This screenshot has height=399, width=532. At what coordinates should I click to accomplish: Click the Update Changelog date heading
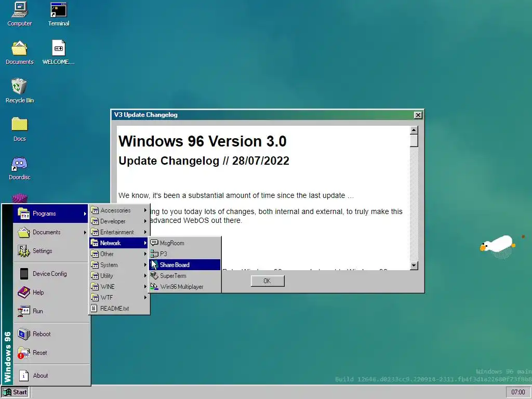pos(204,161)
